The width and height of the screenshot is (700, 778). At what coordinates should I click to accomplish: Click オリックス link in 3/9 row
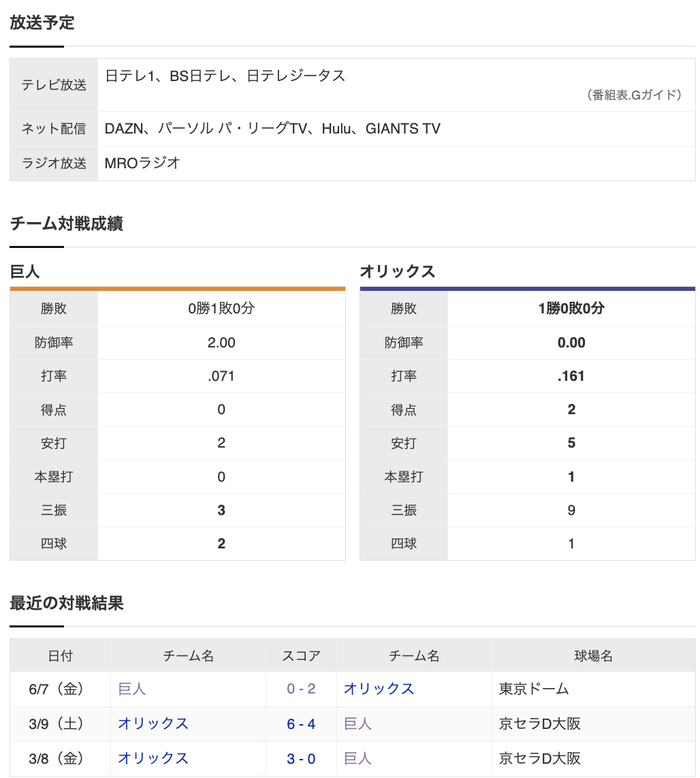pyautogui.click(x=153, y=723)
